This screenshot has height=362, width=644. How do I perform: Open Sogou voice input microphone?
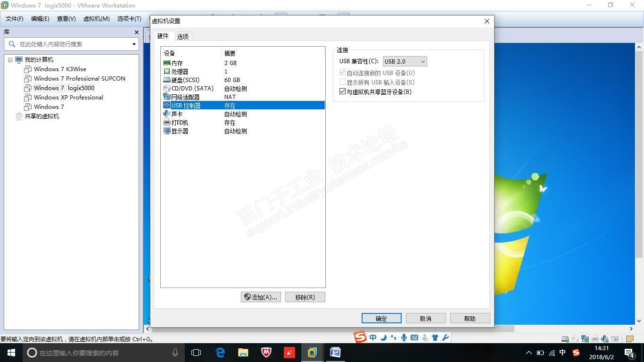(x=404, y=337)
